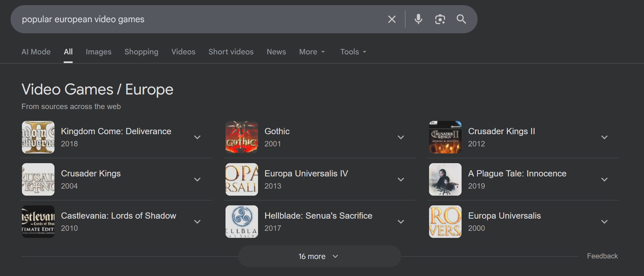Start voice search with the microphone icon
The height and width of the screenshot is (276, 644).
(x=418, y=19)
